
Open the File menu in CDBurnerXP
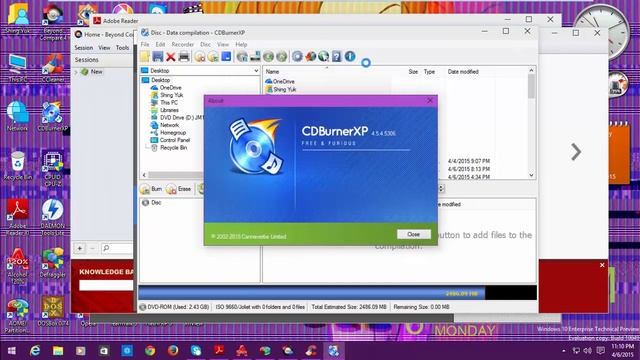pyautogui.click(x=145, y=44)
